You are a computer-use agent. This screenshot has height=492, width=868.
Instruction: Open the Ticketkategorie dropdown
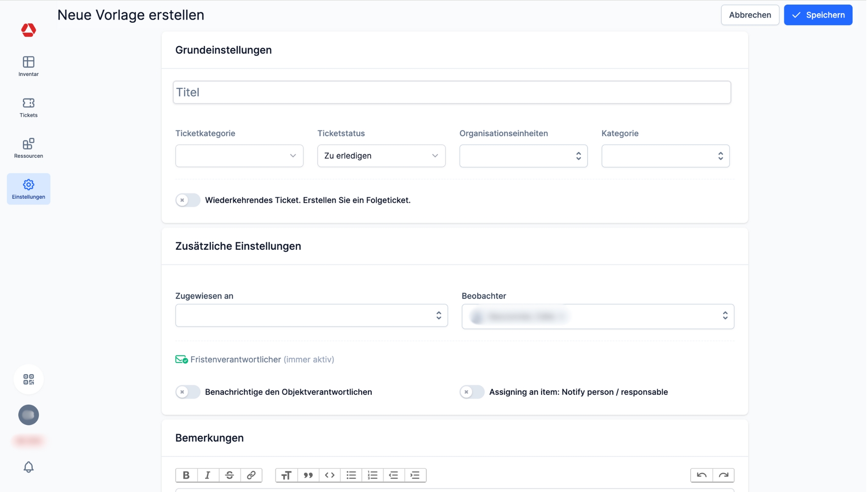pos(239,156)
